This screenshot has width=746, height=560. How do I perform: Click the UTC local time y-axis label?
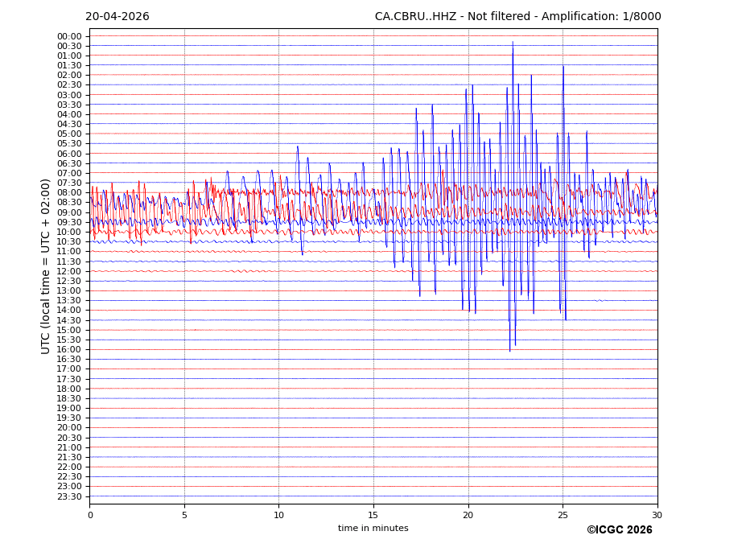pyautogui.click(x=46, y=266)
